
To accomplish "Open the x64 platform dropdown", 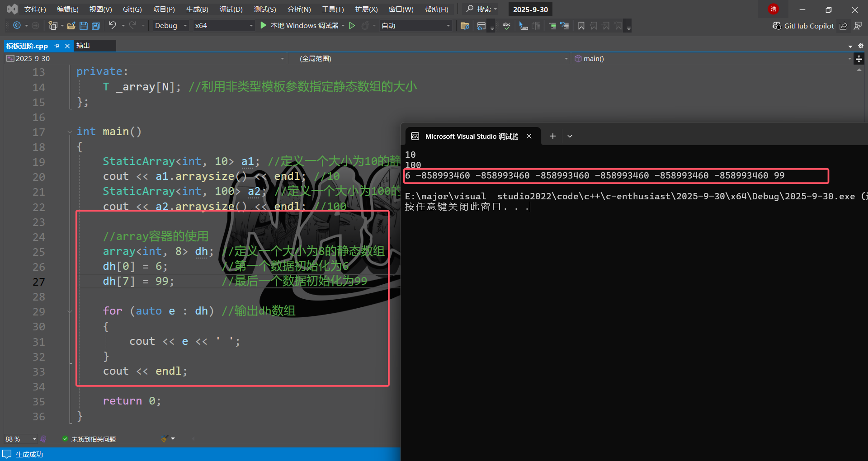I will 224,26.
